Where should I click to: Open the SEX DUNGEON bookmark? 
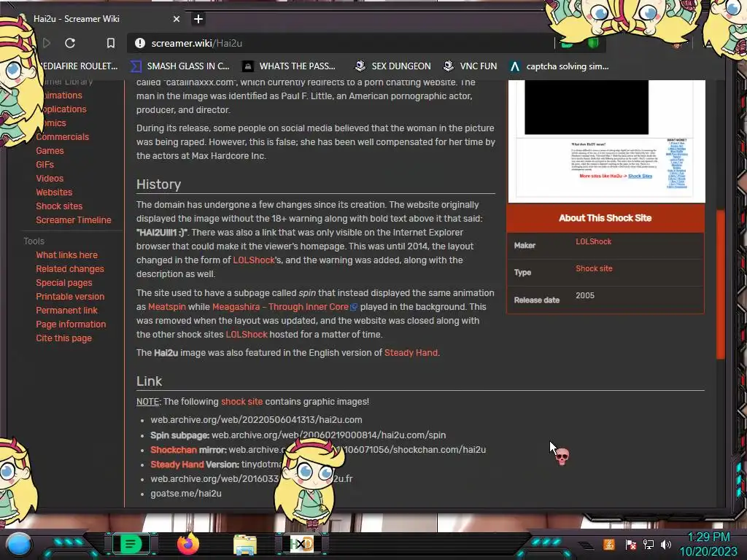click(x=392, y=66)
